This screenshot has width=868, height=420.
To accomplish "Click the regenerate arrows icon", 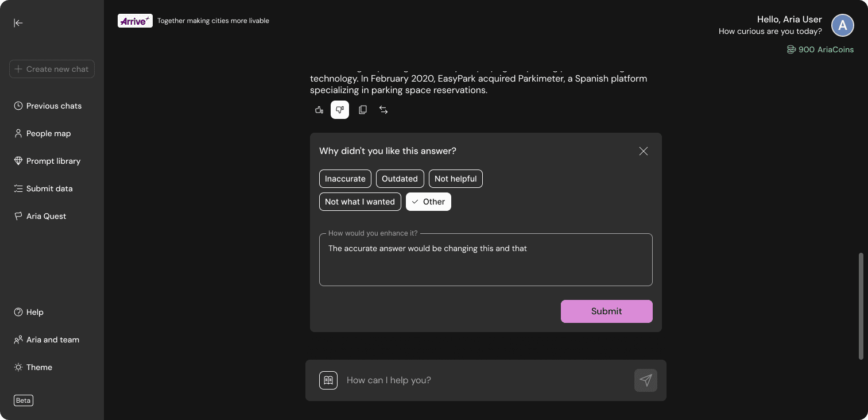I will click(x=383, y=110).
